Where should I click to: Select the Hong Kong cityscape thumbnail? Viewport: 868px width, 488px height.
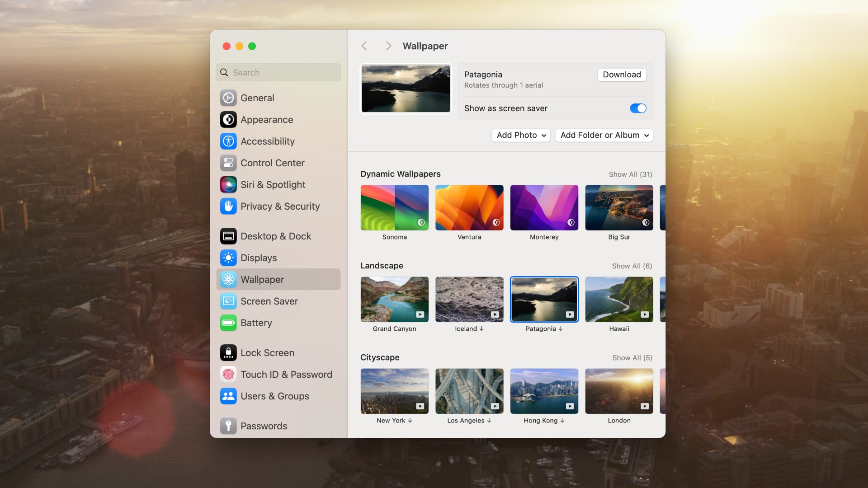(x=544, y=391)
